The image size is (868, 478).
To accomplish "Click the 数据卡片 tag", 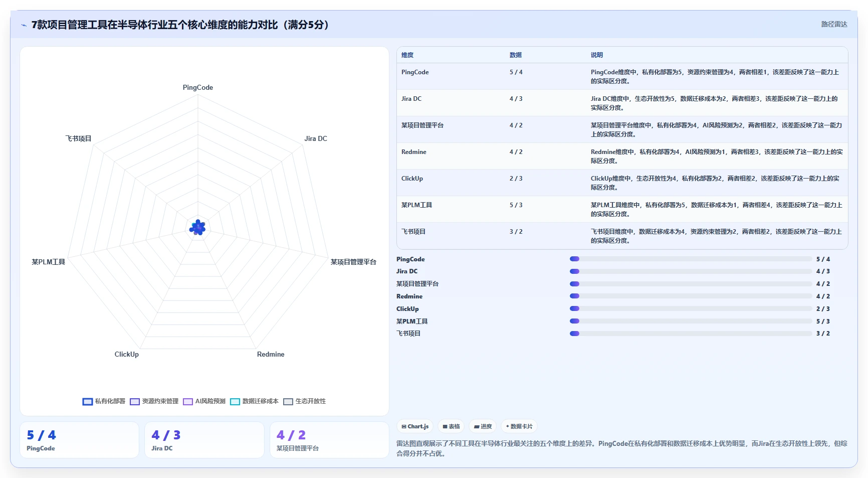I will pyautogui.click(x=519, y=426).
